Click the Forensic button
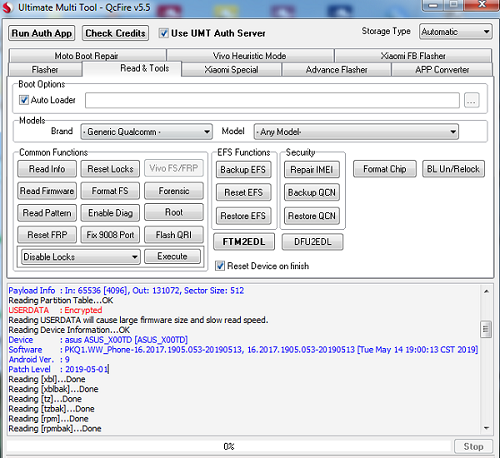Image resolution: width=500 pixels, height=458 pixels. point(174,191)
